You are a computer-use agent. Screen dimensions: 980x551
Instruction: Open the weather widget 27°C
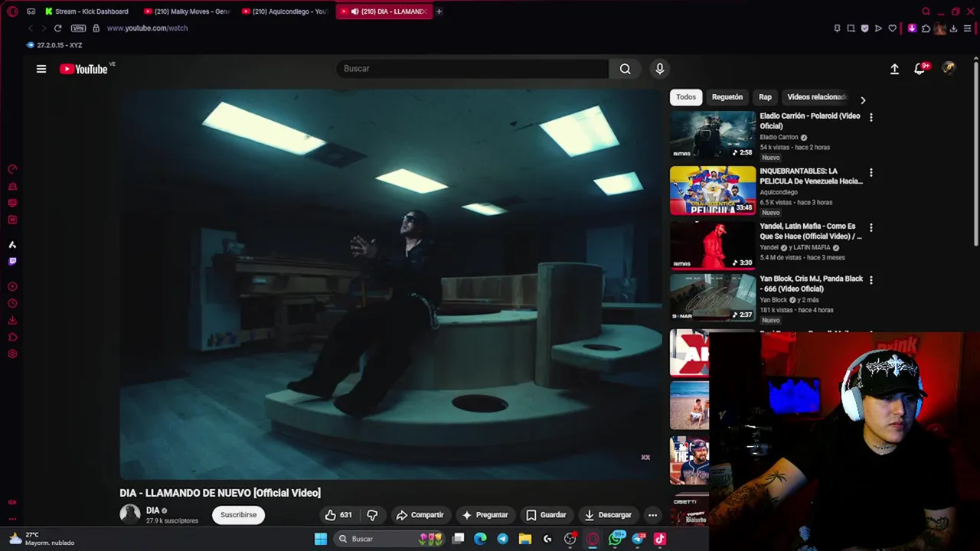(x=41, y=539)
